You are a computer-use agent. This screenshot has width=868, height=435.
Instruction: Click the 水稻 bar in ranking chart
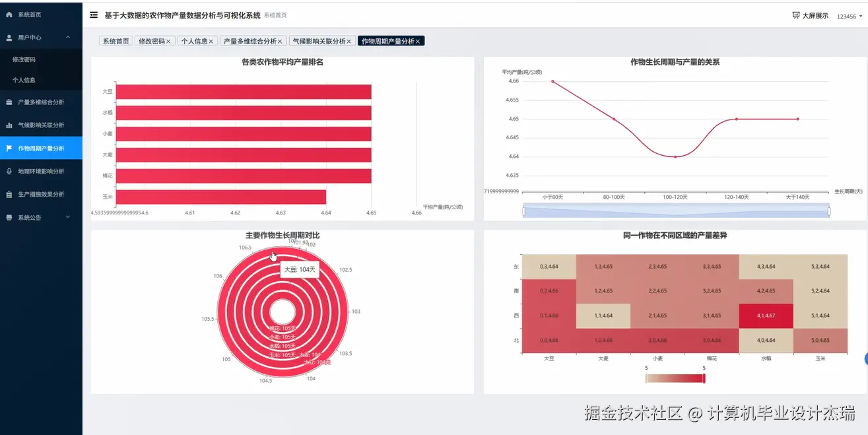coord(244,113)
